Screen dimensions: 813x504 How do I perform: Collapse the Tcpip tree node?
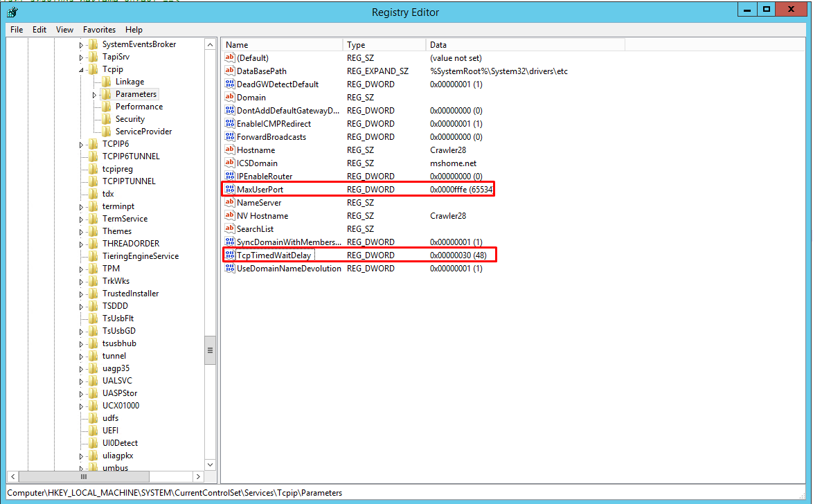tap(81, 70)
